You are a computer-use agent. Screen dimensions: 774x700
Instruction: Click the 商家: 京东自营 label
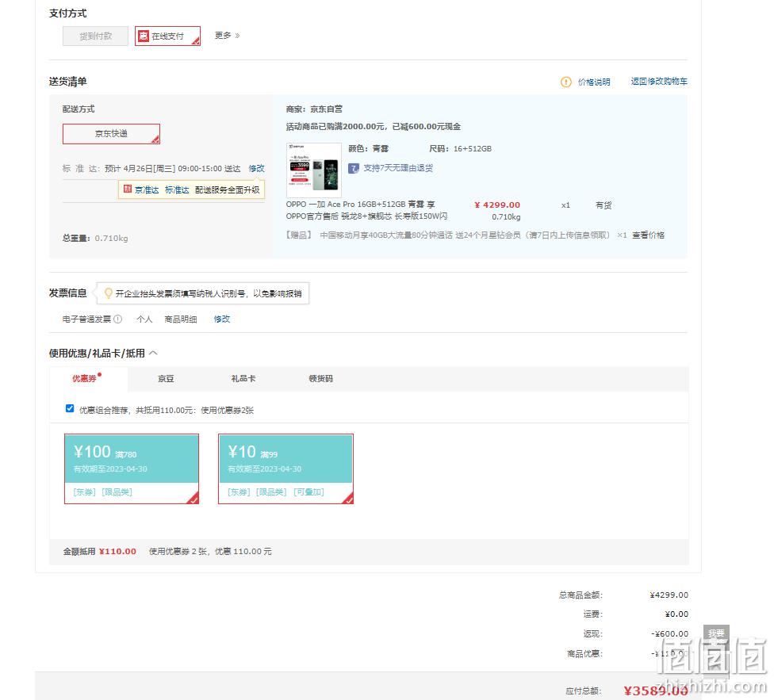pyautogui.click(x=314, y=109)
